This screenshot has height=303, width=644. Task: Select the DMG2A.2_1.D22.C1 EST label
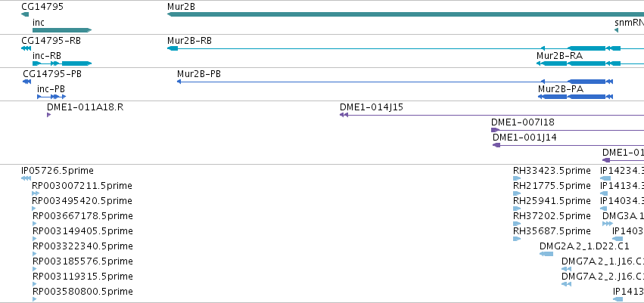coord(584,246)
